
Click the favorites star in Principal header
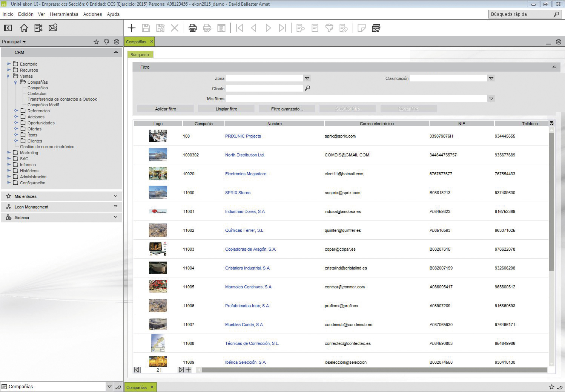pyautogui.click(x=96, y=42)
